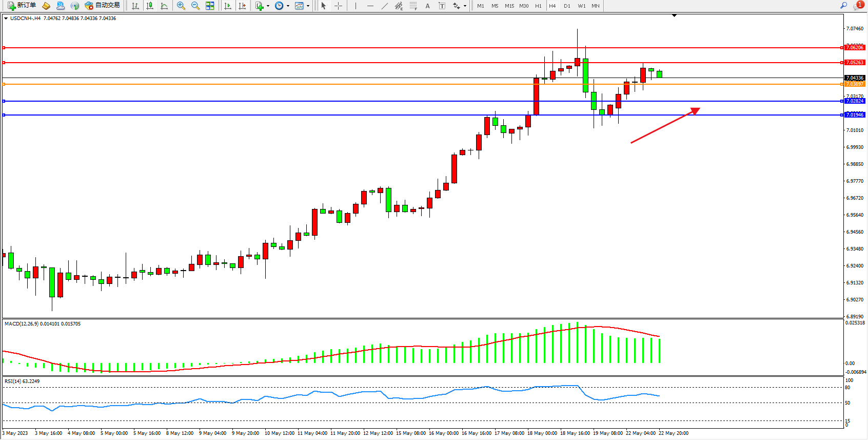Expand the arrows objects dropdown
Image resolution: width=868 pixels, height=440 pixels.
point(465,6)
